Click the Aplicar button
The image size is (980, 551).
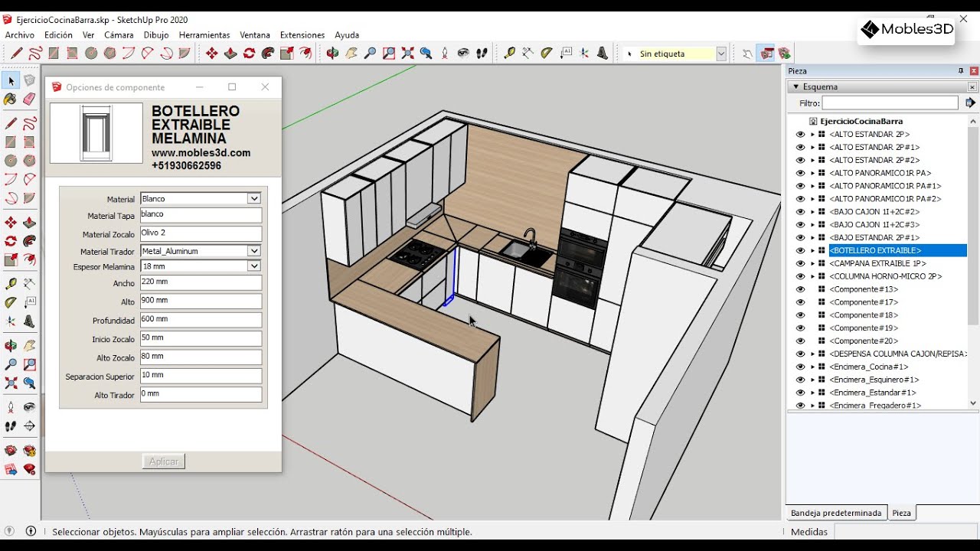pos(164,461)
